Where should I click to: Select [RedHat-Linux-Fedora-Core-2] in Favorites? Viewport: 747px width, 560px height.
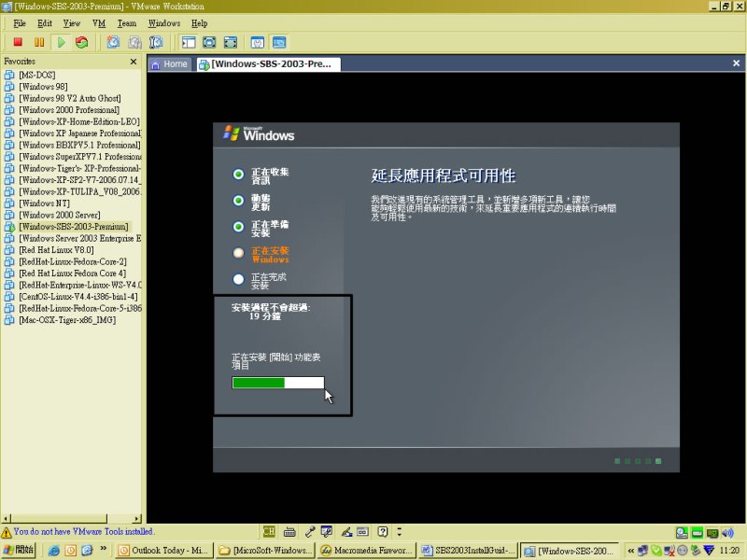point(73,261)
